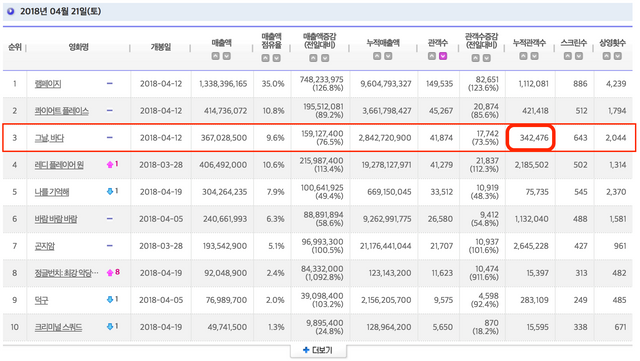Sort 누적매출액 column ascending
The height and width of the screenshot is (361, 640).
[377, 56]
